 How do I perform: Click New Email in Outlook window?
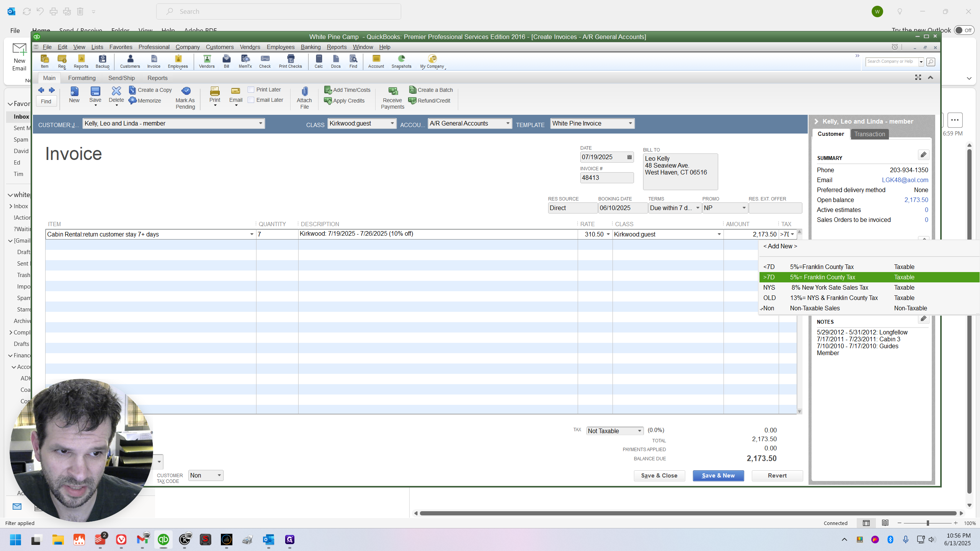click(x=19, y=57)
